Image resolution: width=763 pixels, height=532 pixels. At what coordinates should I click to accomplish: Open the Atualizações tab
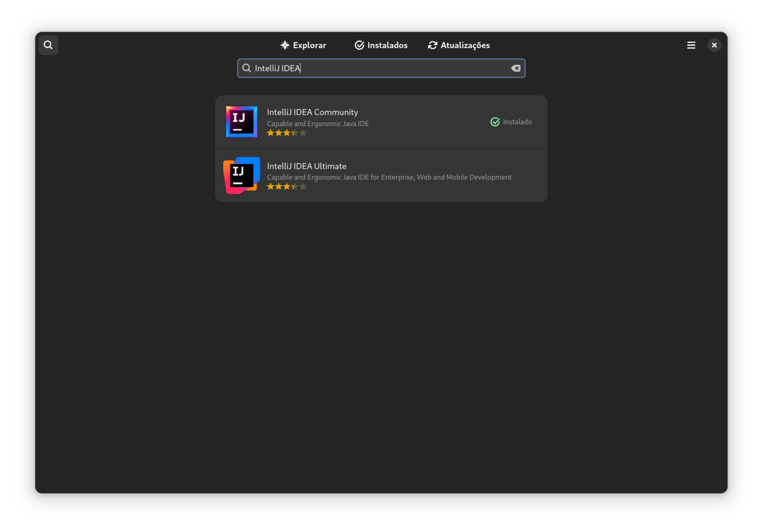459,45
